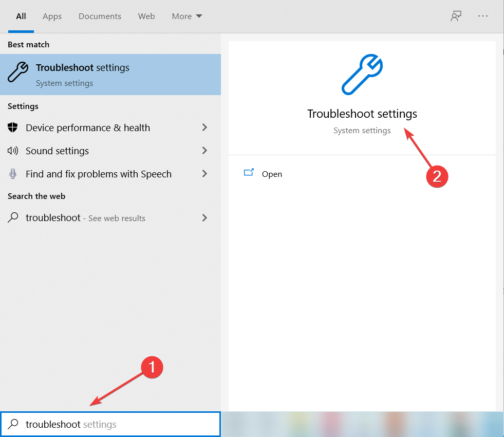Image resolution: width=504 pixels, height=437 pixels.
Task: Select the Apps search filter
Action: coord(52,16)
